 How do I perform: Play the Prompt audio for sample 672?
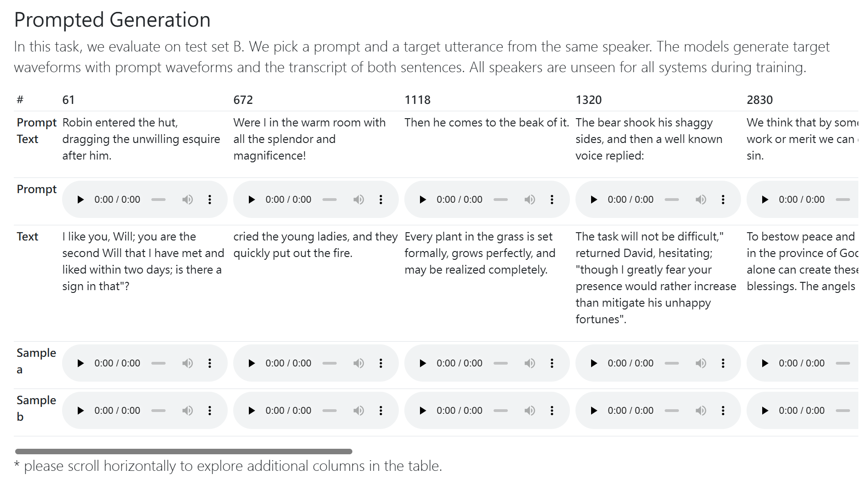(252, 200)
